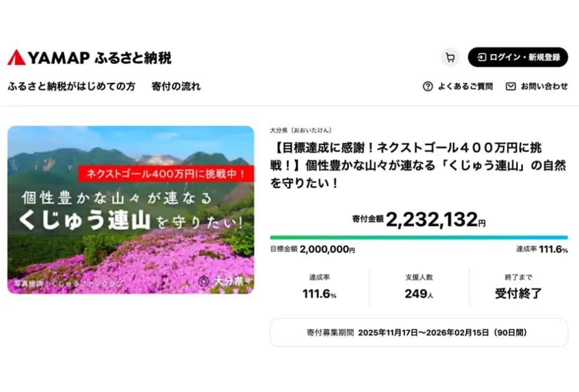Open お問い合わせ link
The height and width of the screenshot is (392, 579).
(x=544, y=86)
